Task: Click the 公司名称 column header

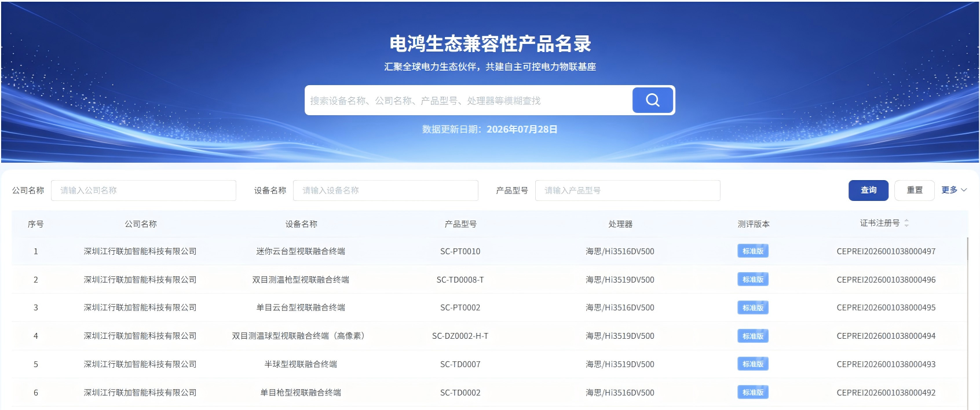Action: click(x=141, y=224)
